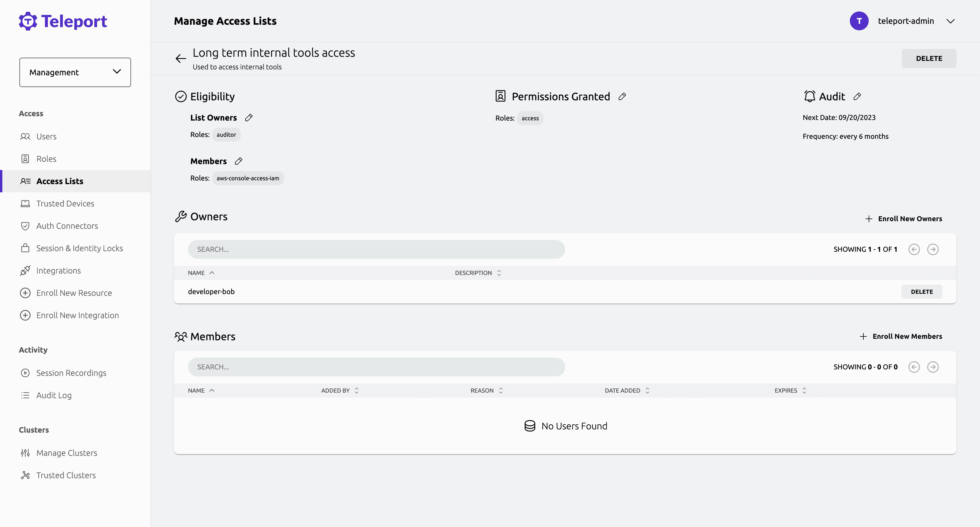
Task: Click the Owners search field
Action: click(376, 249)
